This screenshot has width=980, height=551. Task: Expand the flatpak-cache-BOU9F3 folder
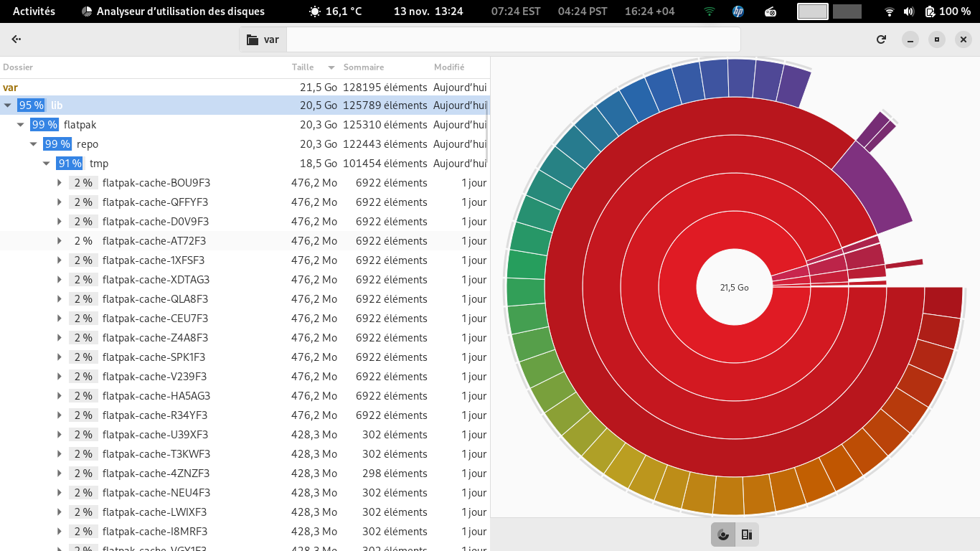60,183
